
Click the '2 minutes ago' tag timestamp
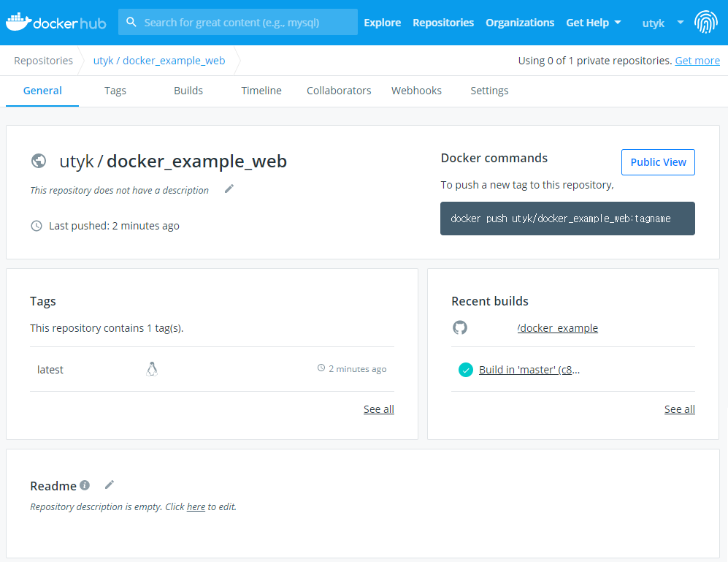358,368
